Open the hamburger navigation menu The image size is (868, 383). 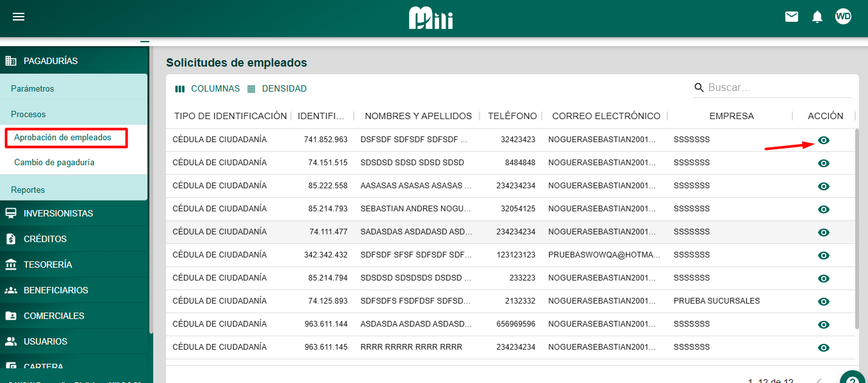pos(19,17)
